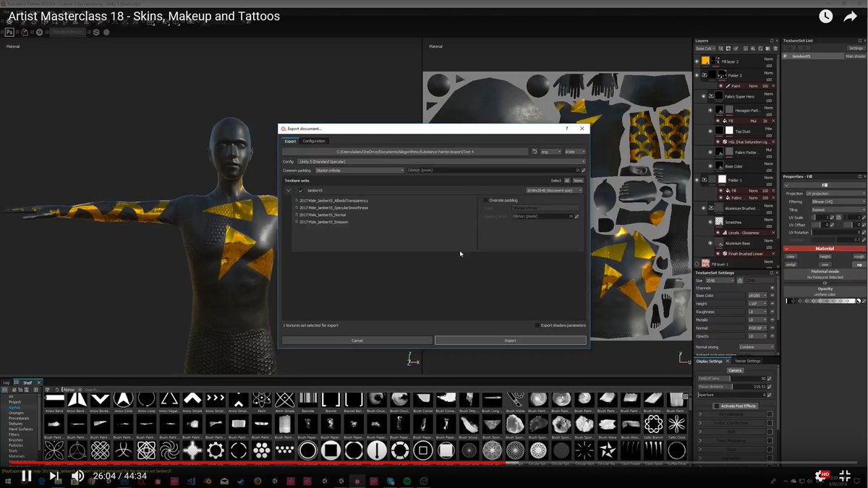Open Common padding Dilation infinite dropdown
868x488 pixels.
(359, 171)
